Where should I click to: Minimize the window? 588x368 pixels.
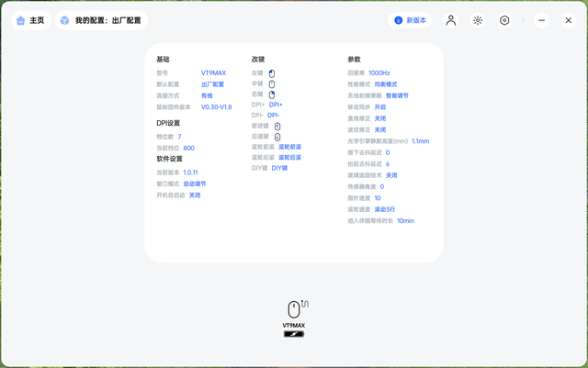541,20
